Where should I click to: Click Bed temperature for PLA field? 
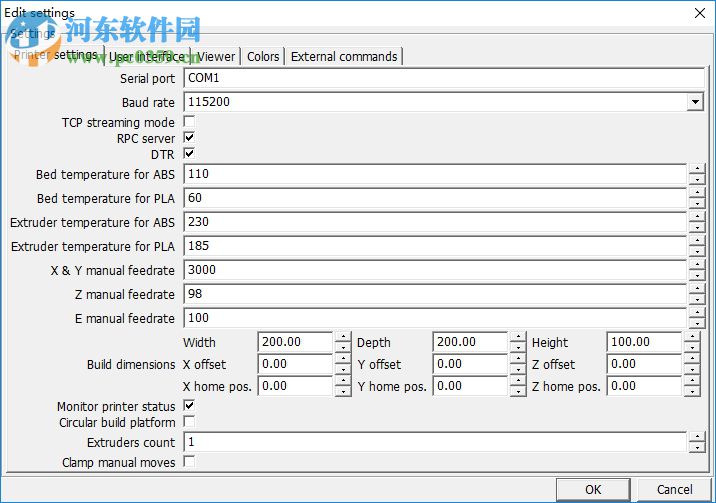point(435,198)
